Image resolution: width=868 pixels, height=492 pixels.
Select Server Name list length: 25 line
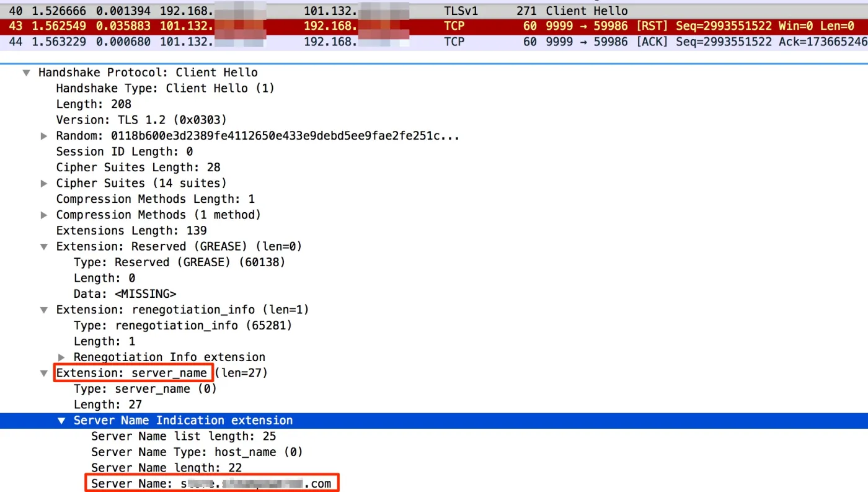tap(184, 436)
